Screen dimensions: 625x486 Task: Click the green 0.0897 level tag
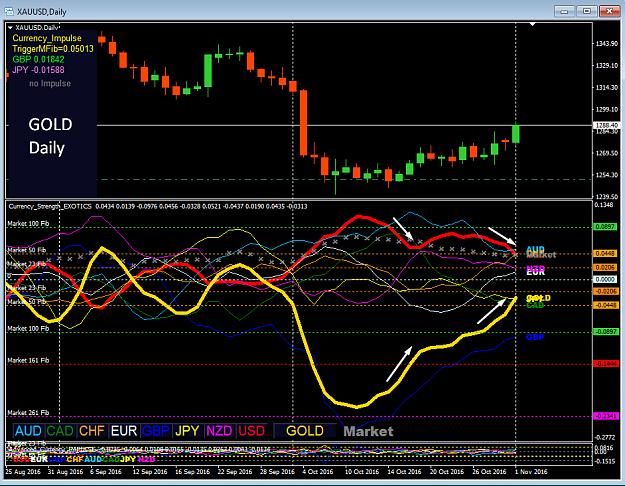click(605, 226)
